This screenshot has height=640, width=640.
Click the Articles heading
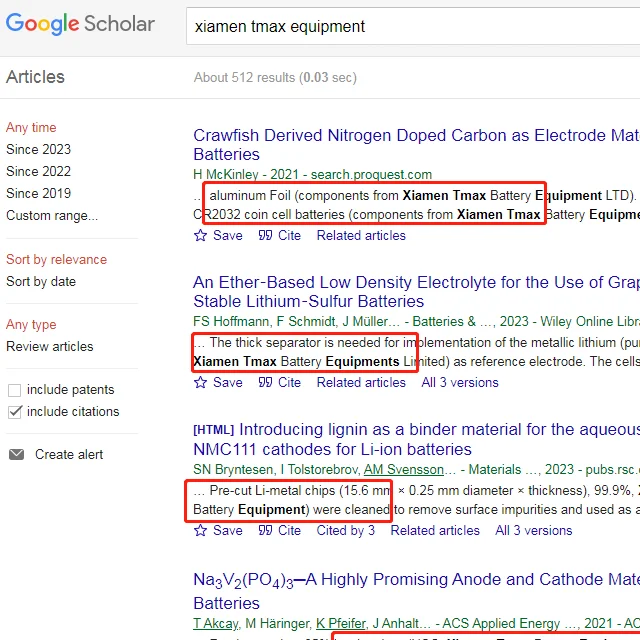(35, 77)
